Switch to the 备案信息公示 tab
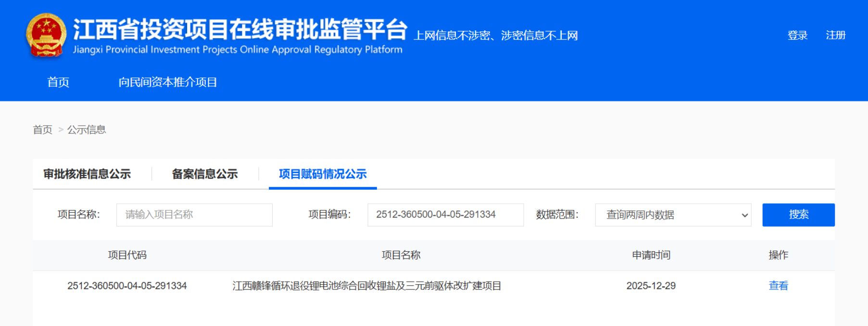 (205, 174)
